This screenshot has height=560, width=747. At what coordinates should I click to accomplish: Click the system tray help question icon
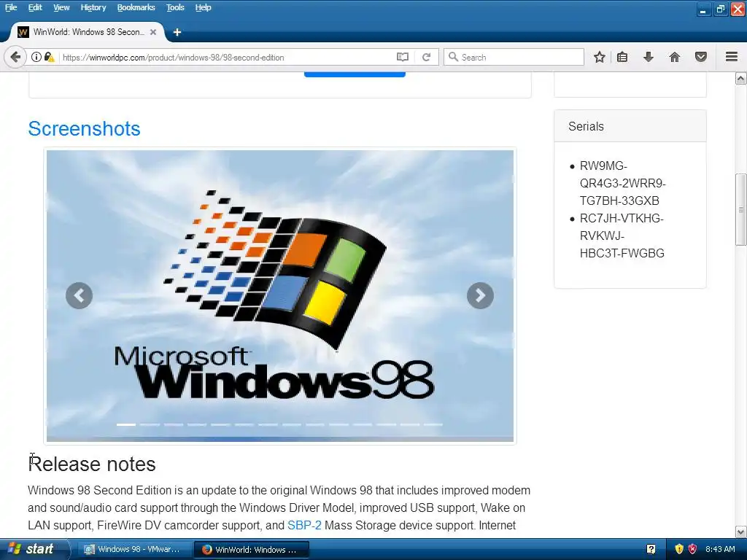click(x=651, y=549)
